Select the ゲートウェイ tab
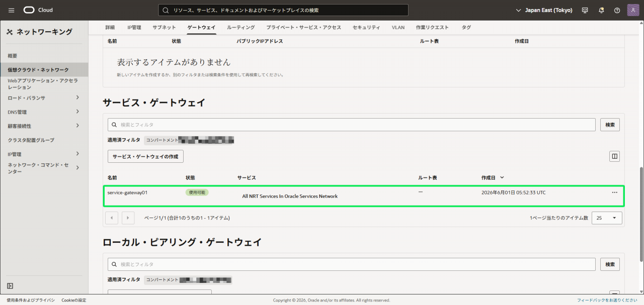 point(201,27)
